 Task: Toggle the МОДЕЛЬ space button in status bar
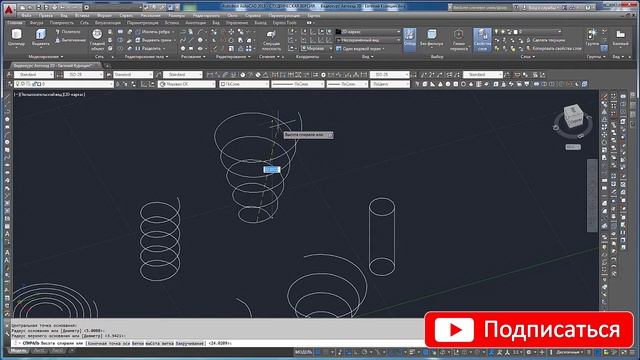(303, 352)
